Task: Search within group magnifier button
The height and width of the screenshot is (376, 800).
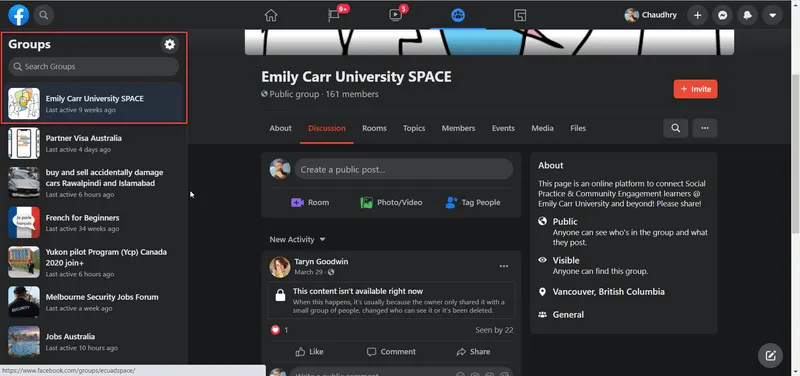Action: coord(676,129)
